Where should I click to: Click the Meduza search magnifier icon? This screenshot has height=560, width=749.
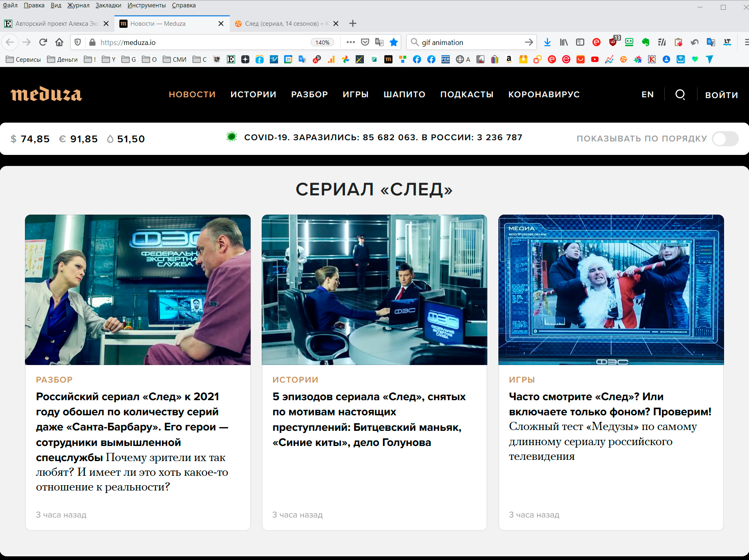click(680, 95)
